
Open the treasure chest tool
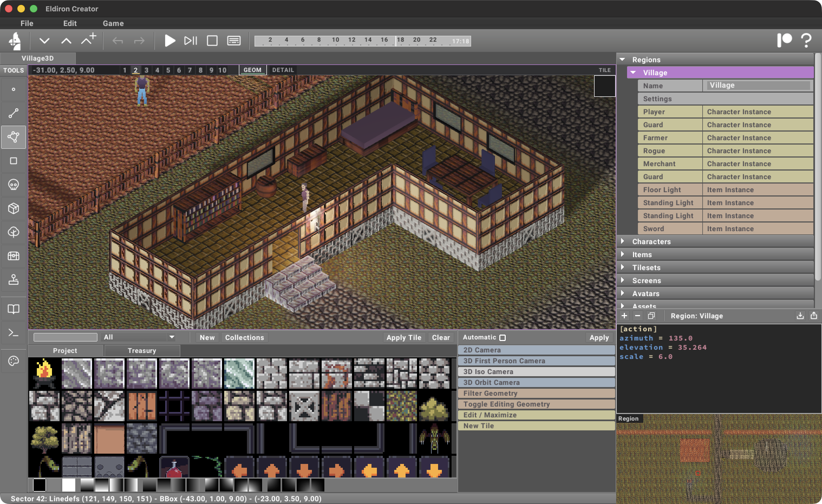[13, 256]
